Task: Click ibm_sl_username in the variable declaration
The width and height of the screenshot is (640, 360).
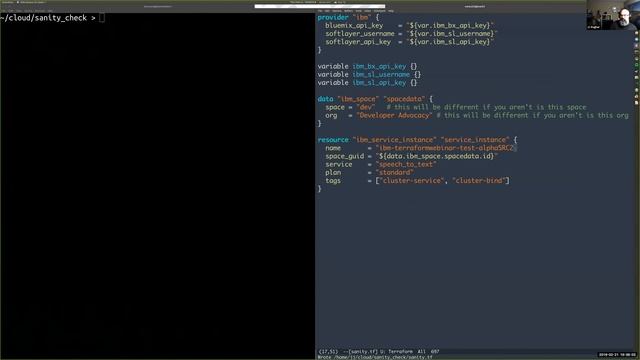Action: pyautogui.click(x=381, y=75)
